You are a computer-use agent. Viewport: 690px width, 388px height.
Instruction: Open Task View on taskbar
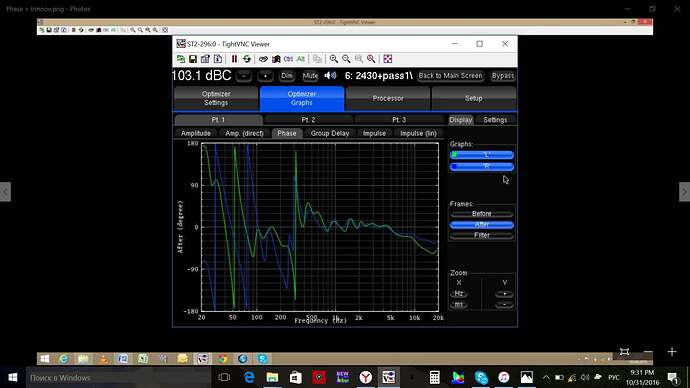(x=224, y=377)
